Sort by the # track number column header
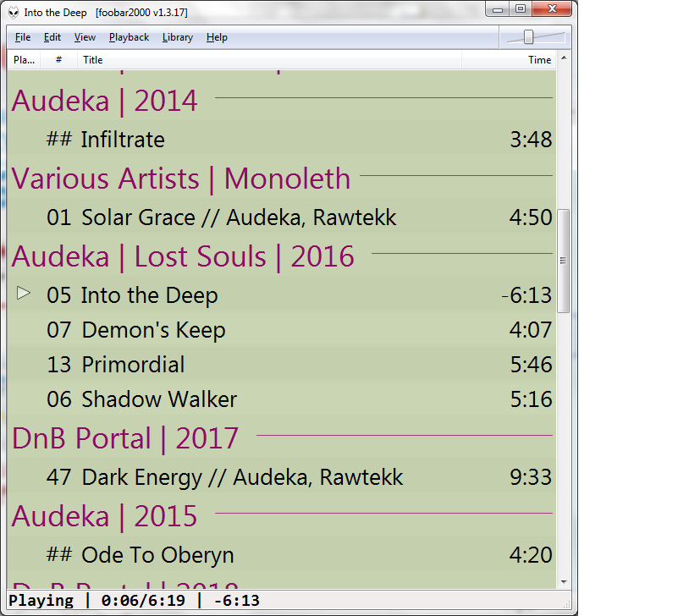This screenshot has width=700, height=616. pyautogui.click(x=58, y=60)
